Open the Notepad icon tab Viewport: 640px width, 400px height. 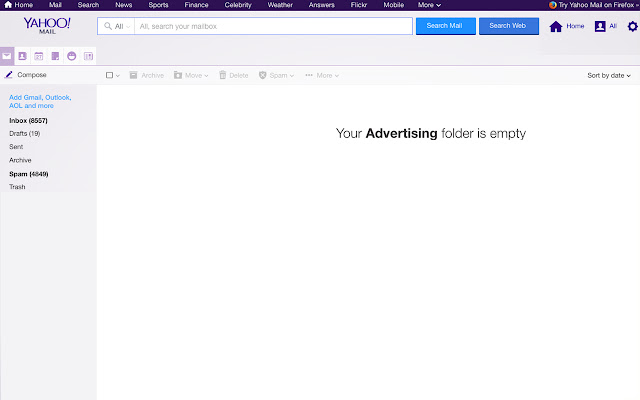55,56
